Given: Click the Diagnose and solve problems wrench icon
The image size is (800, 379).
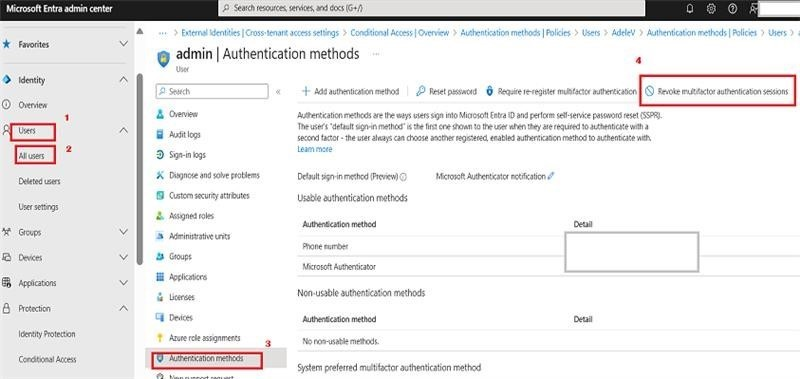Looking at the screenshot, I should (160, 175).
